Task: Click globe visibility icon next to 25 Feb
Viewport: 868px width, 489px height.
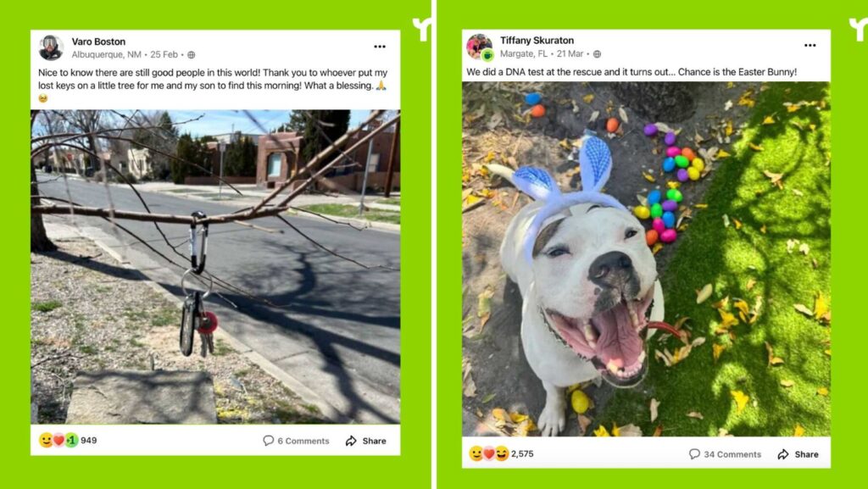Action: point(191,55)
